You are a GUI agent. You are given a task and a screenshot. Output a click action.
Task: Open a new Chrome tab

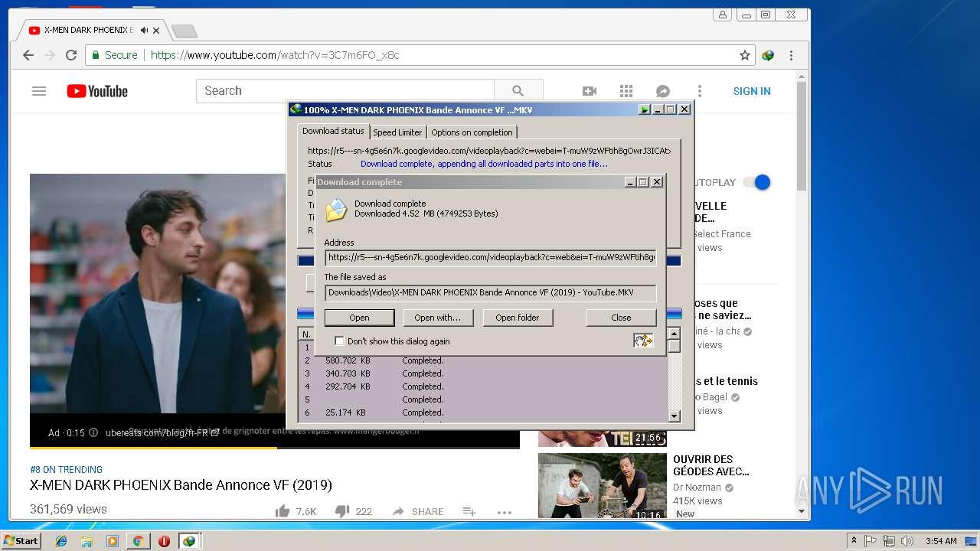184,31
